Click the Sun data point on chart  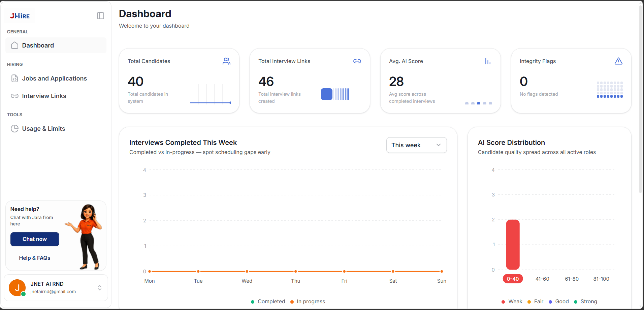[x=442, y=271]
